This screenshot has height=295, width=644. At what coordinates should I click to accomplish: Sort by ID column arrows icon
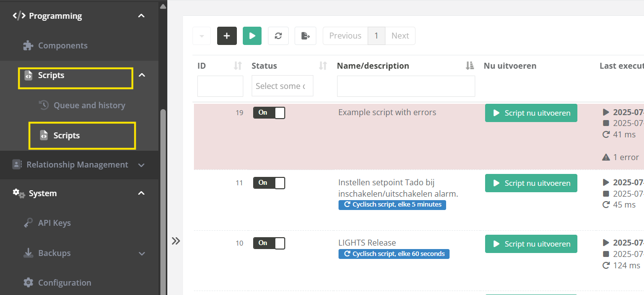coord(238,66)
